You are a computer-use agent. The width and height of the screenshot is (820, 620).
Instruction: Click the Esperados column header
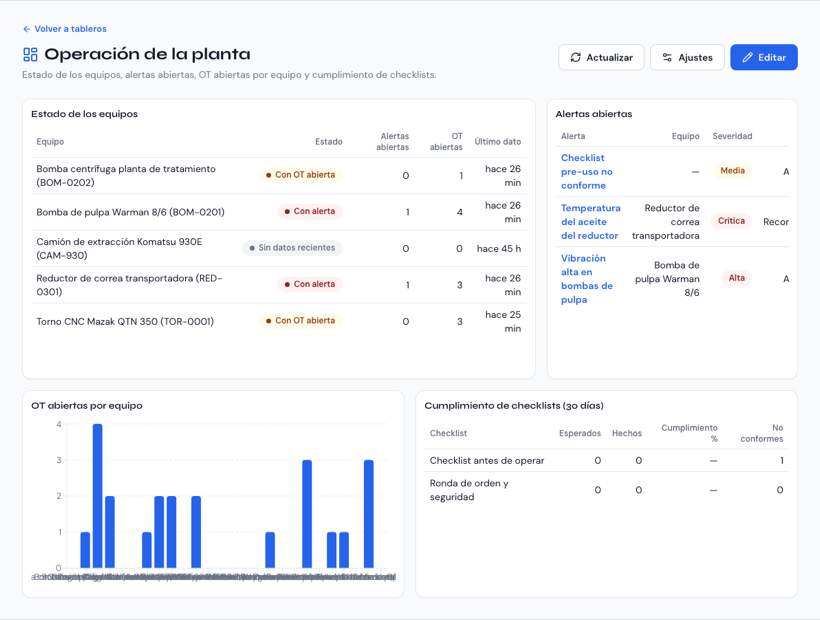pyautogui.click(x=579, y=433)
